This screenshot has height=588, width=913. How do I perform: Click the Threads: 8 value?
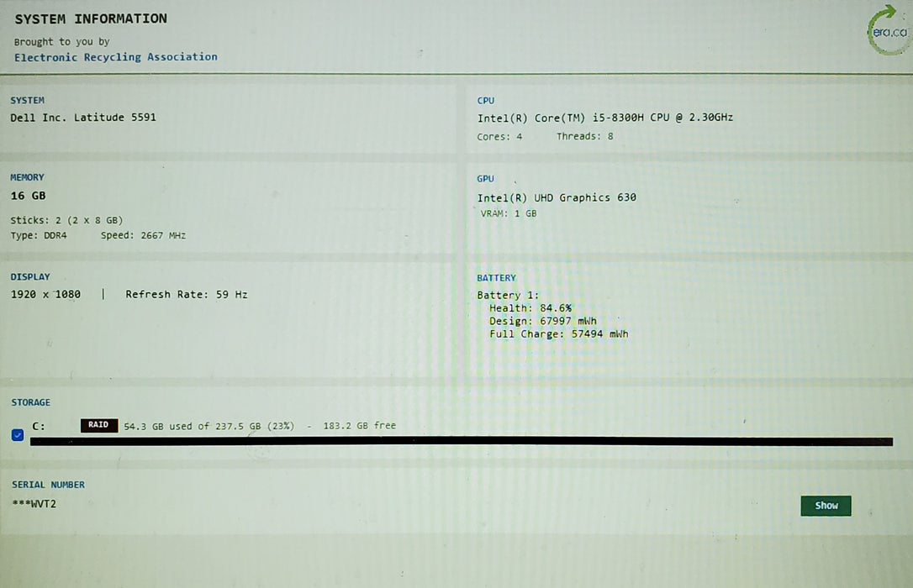pos(584,136)
